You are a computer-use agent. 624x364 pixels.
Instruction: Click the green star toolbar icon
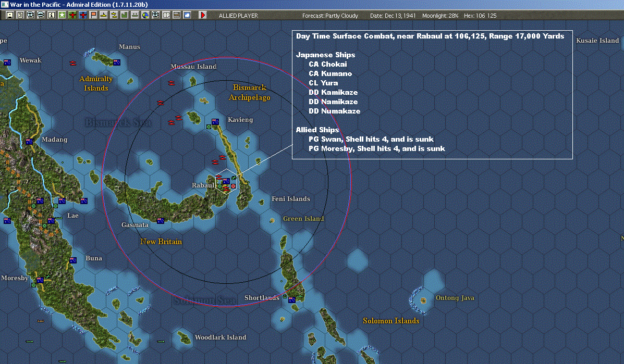[x=62, y=15]
